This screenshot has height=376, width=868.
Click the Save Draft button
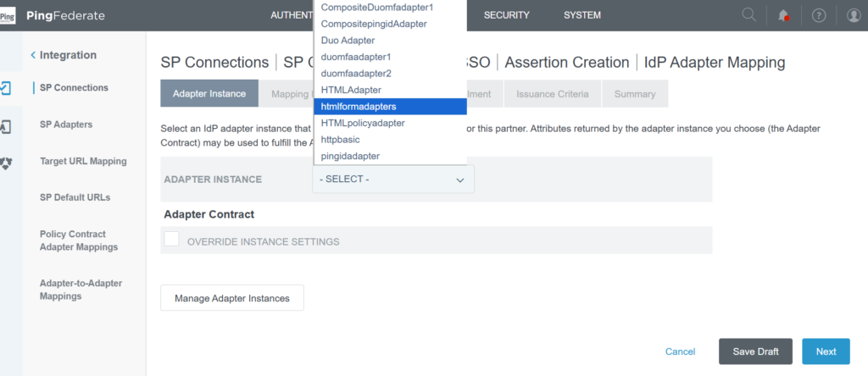[x=755, y=351]
